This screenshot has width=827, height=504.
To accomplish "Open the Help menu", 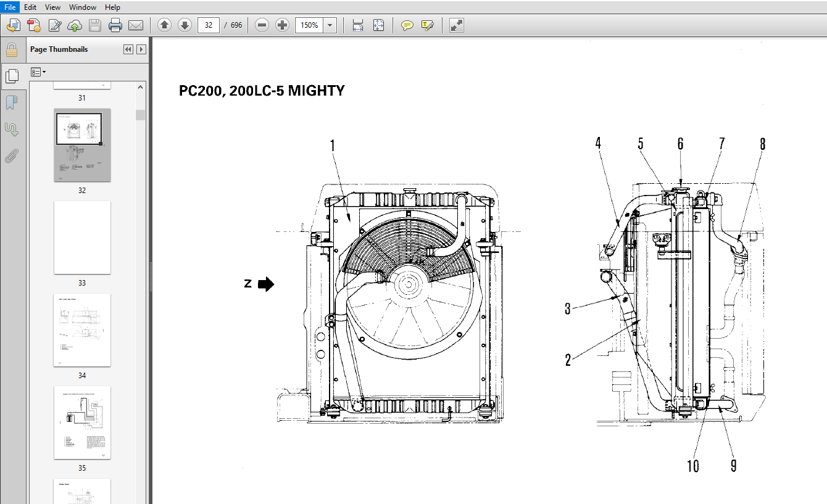I will point(112,7).
